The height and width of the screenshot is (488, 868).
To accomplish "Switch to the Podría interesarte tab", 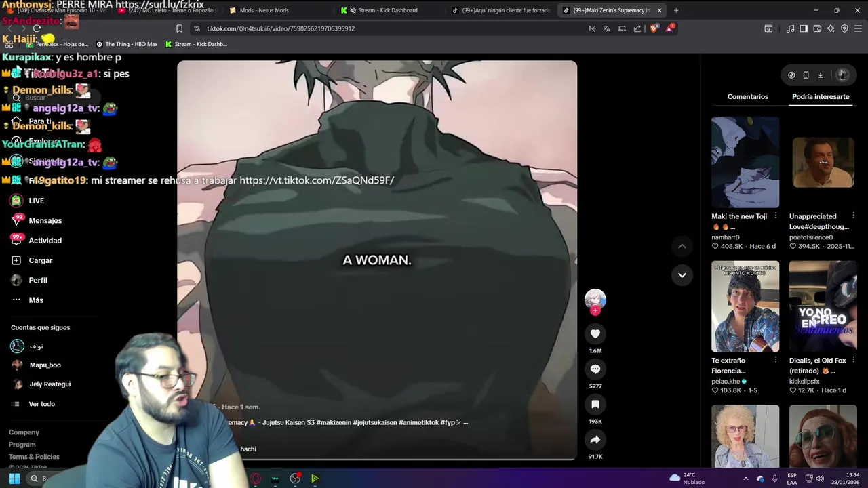I will click(x=821, y=96).
